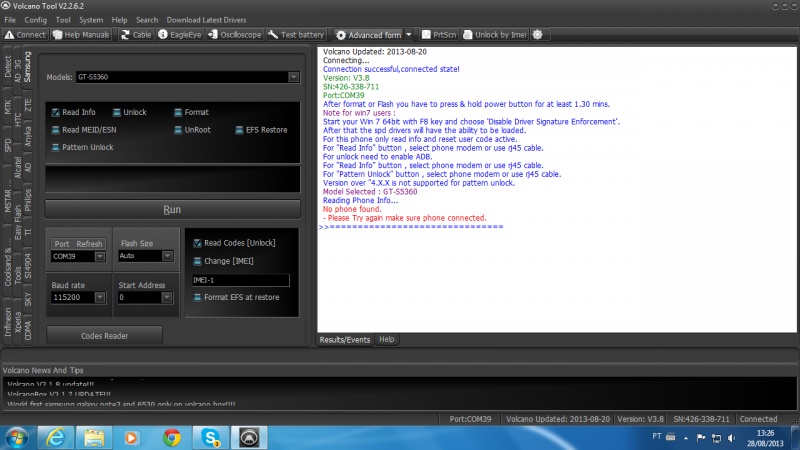
Task: Enable Change [IMEI] checkbox
Action: coord(197,261)
